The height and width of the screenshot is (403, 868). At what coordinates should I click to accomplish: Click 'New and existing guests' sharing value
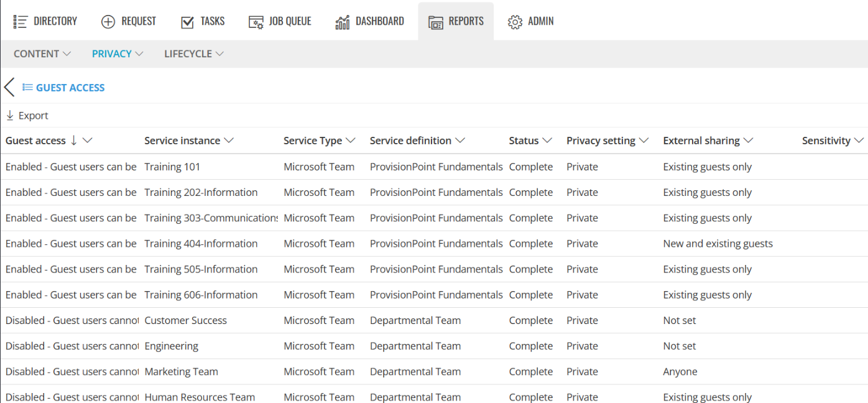pyautogui.click(x=718, y=243)
